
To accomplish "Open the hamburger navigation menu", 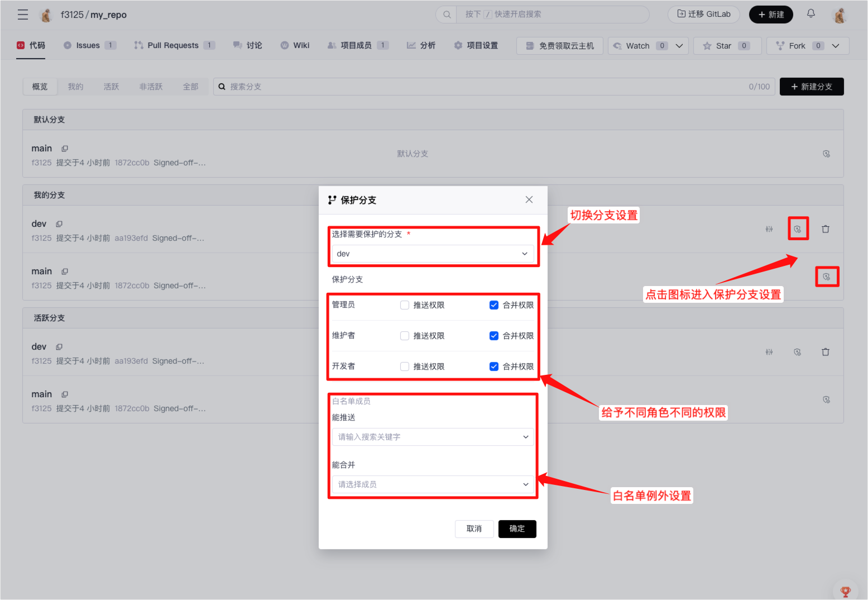I will (x=22, y=15).
